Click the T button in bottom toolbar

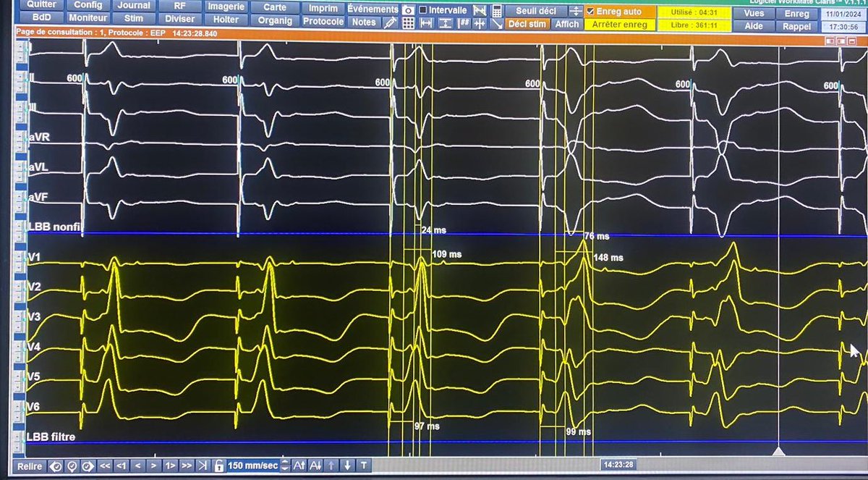[x=363, y=466]
